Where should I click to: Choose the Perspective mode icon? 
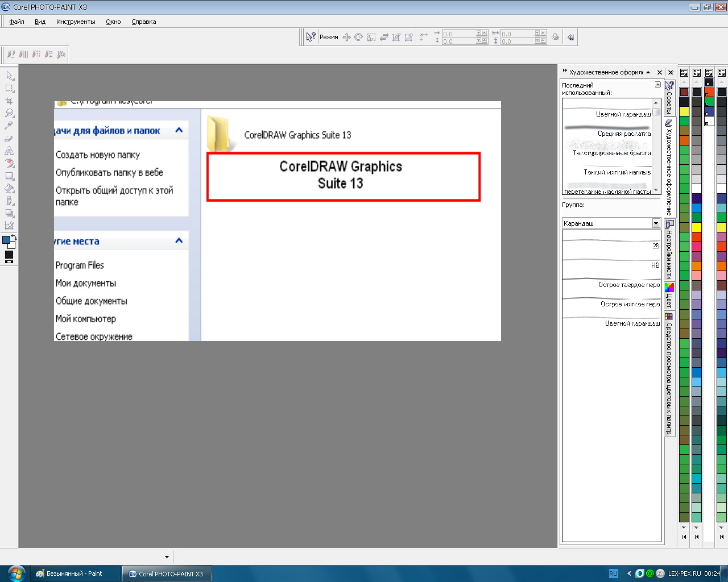(x=409, y=37)
